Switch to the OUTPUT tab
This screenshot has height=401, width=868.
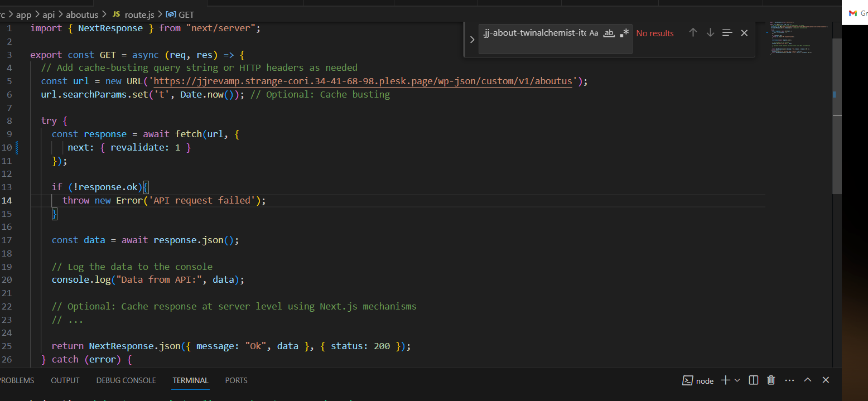tap(65, 380)
